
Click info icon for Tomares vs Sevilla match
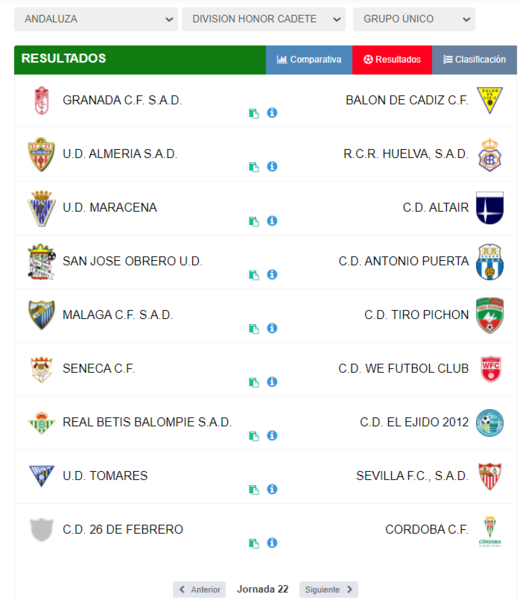tap(272, 489)
